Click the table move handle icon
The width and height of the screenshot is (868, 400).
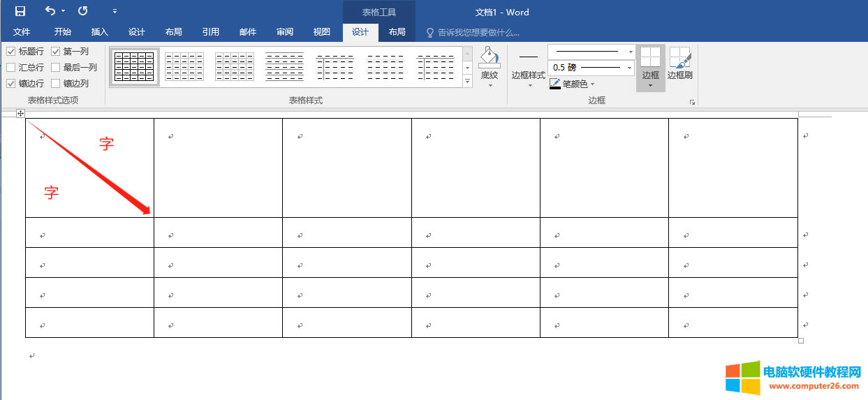[x=20, y=113]
